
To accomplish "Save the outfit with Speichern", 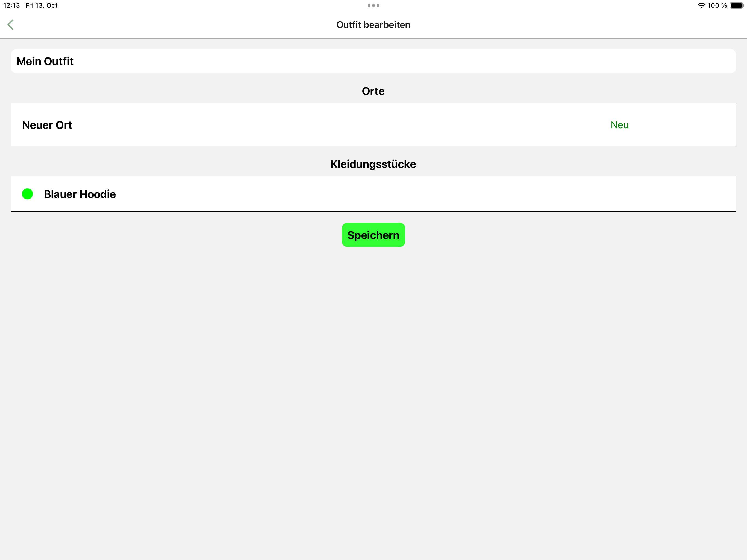I will [373, 235].
